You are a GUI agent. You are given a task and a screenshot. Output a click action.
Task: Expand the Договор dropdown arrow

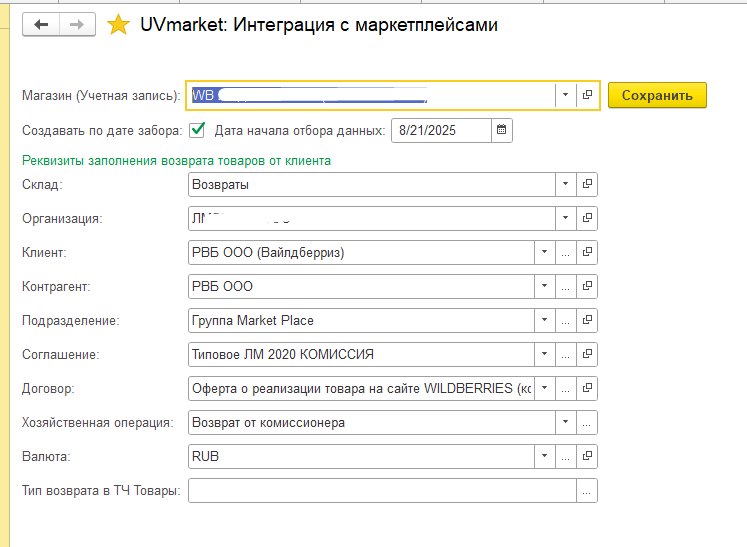pos(545,388)
